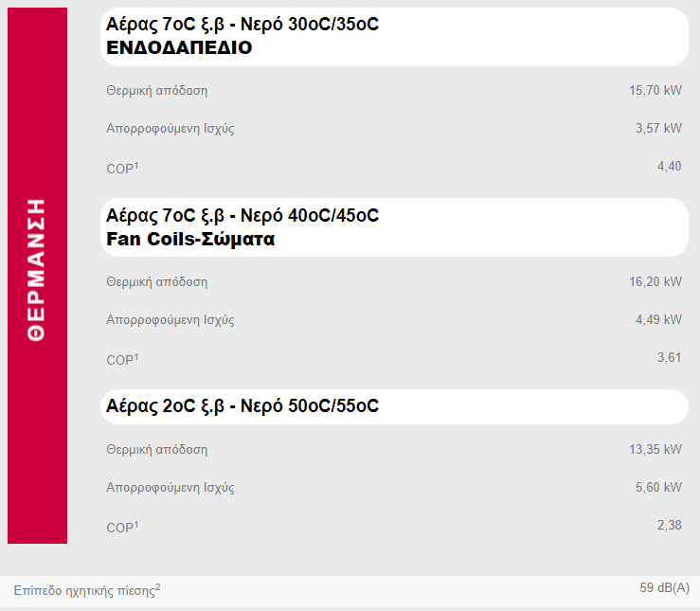Screen dimensions: 700x611
Task: Select the ΕΝΔΟΔΑΠΕΔΙΟ section header
Action: (x=180, y=47)
